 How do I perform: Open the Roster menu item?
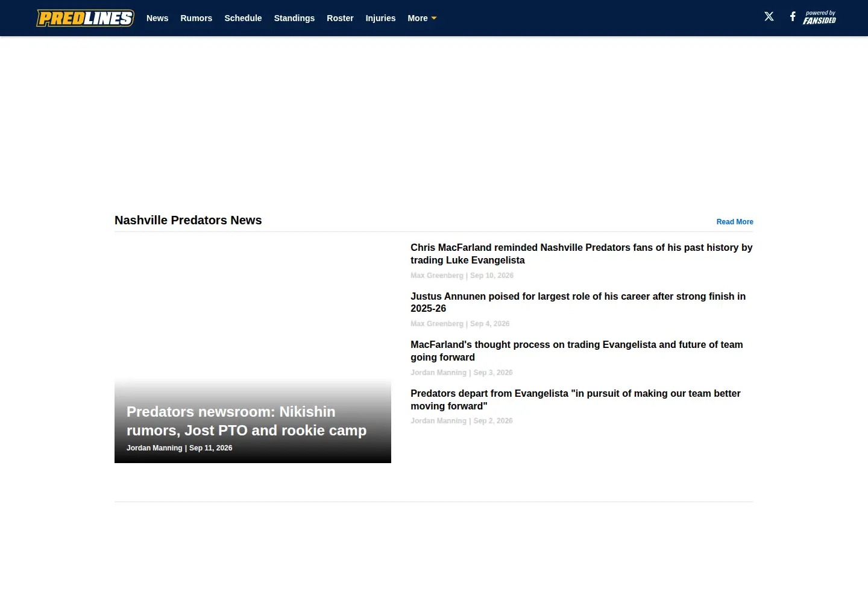tap(340, 18)
